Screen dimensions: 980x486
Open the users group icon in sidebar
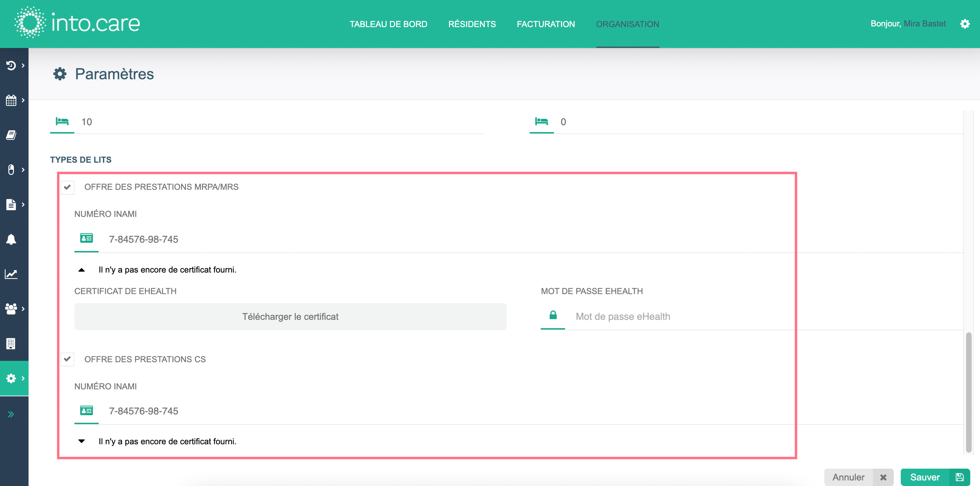pos(11,309)
